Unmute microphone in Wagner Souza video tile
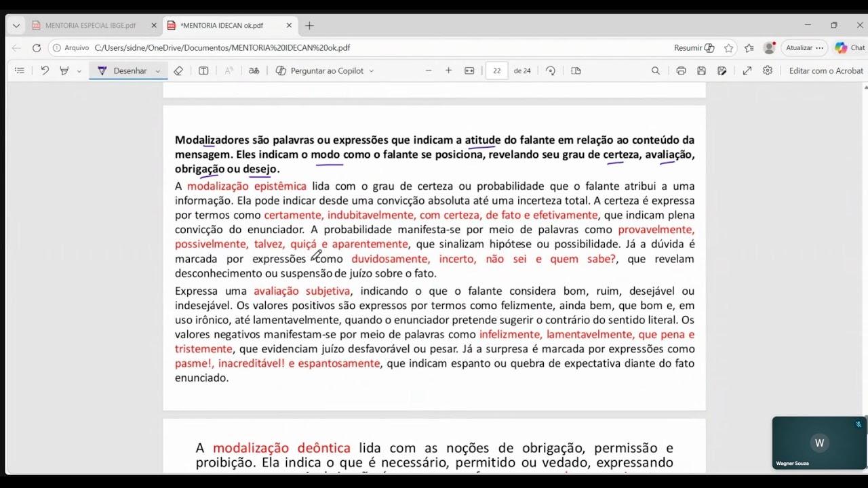 tap(859, 425)
